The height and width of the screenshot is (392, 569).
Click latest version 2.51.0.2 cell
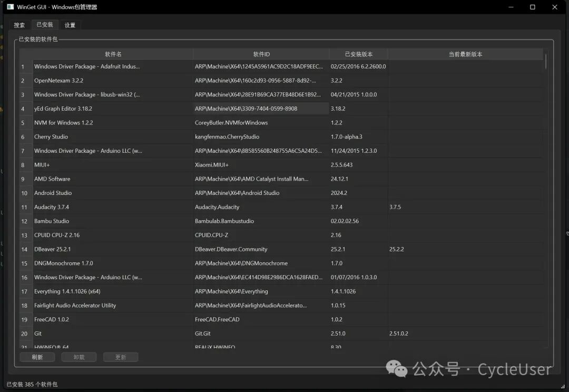466,334
